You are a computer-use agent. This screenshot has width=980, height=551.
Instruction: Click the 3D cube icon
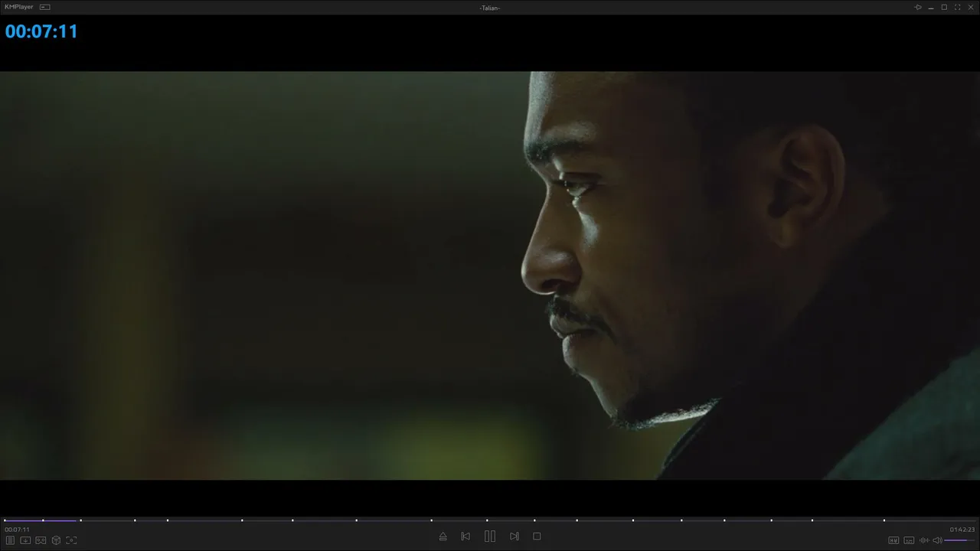click(x=56, y=540)
